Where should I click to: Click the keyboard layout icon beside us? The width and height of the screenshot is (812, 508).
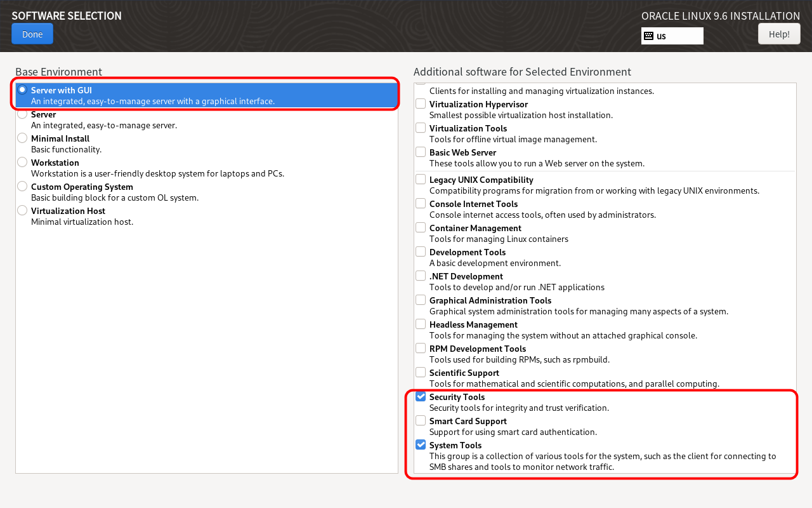click(648, 36)
